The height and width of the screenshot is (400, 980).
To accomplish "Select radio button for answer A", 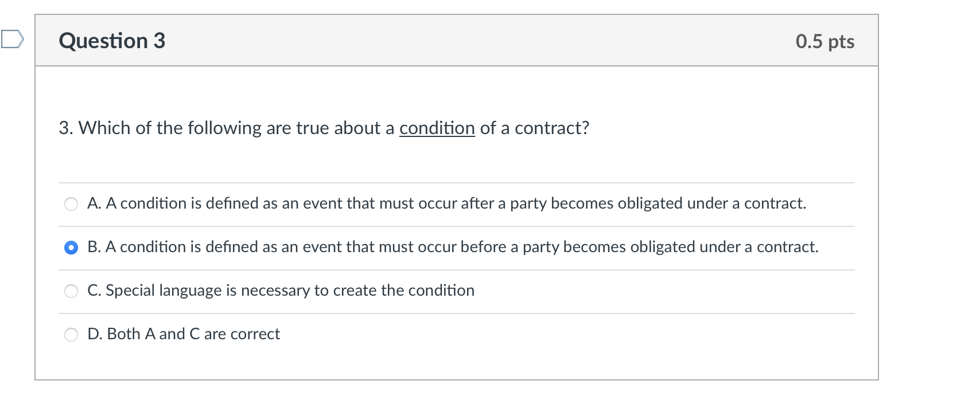I will (71, 203).
